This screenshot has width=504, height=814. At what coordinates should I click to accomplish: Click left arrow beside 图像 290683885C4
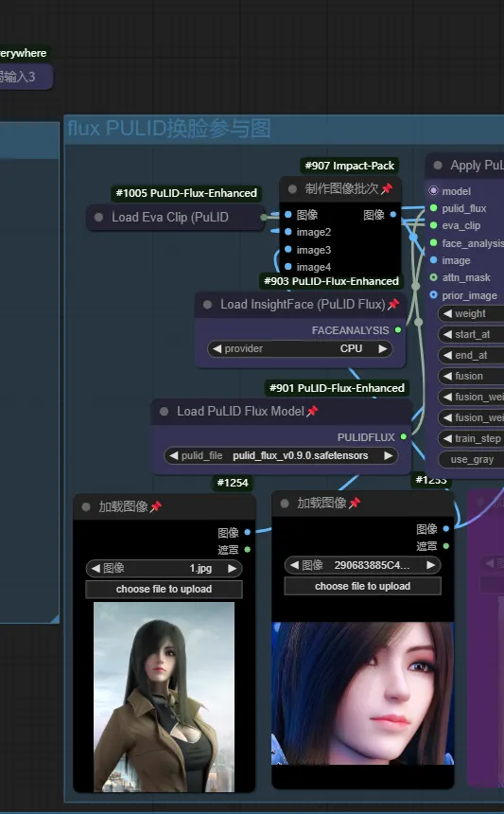tap(294, 565)
